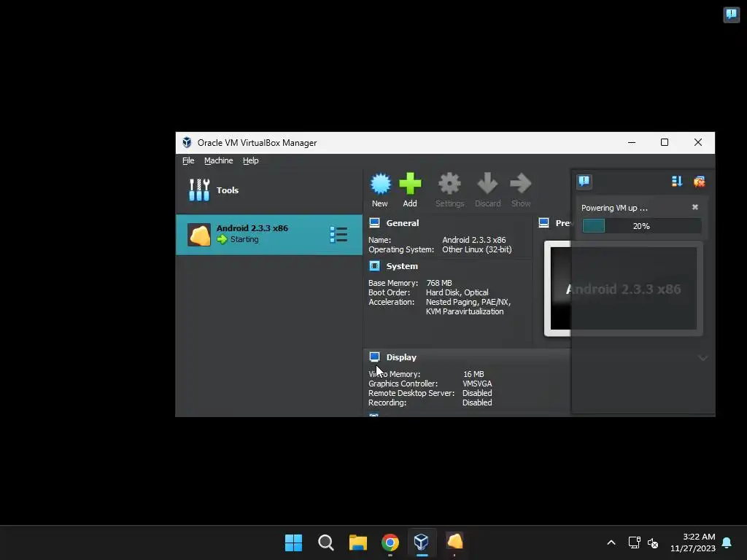
Task: Click the New virtual machine toolbar icon
Action: [x=380, y=184]
